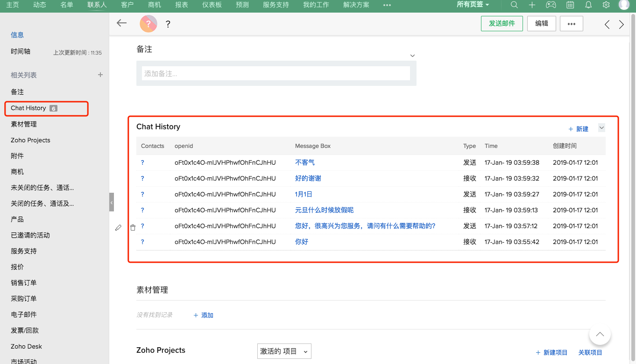Click inside the 添加备注 input field
The image size is (636, 364).
click(x=276, y=73)
